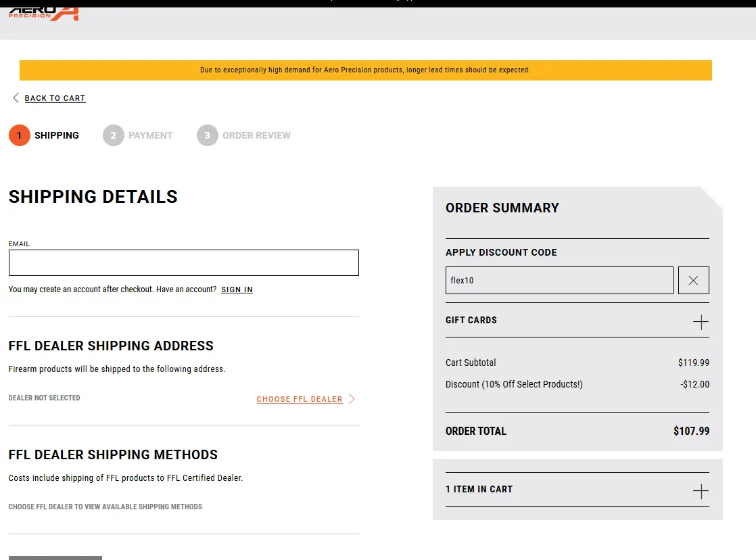Click the Sign In link
Image resolution: width=756 pixels, height=560 pixels.
[237, 289]
